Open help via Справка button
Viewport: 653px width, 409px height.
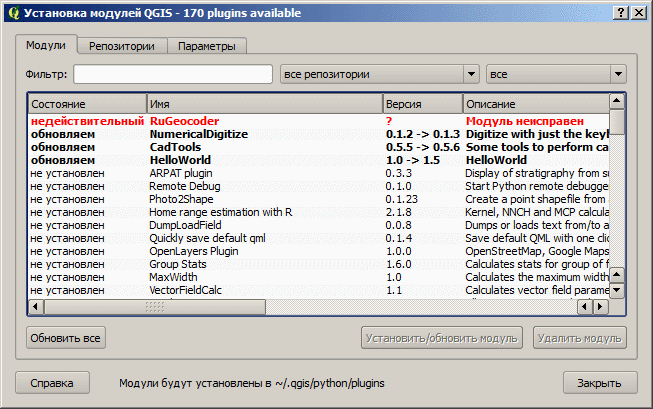click(x=52, y=383)
